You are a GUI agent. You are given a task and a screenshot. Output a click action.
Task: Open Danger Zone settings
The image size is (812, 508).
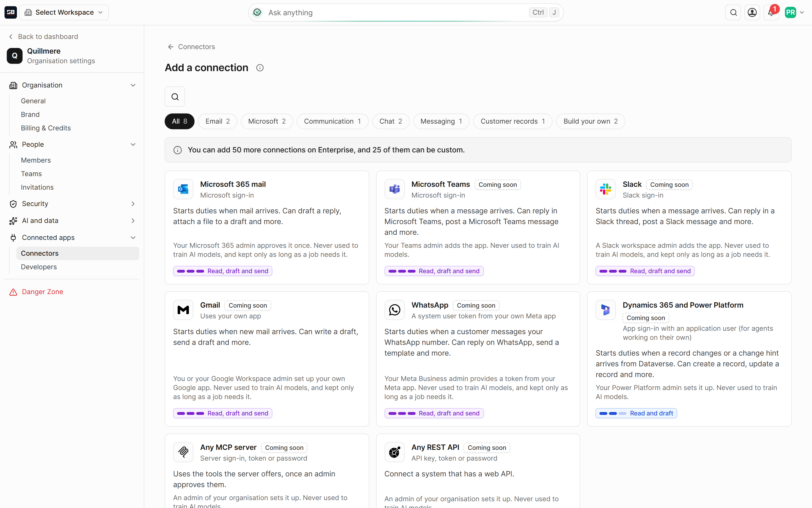pyautogui.click(x=42, y=292)
